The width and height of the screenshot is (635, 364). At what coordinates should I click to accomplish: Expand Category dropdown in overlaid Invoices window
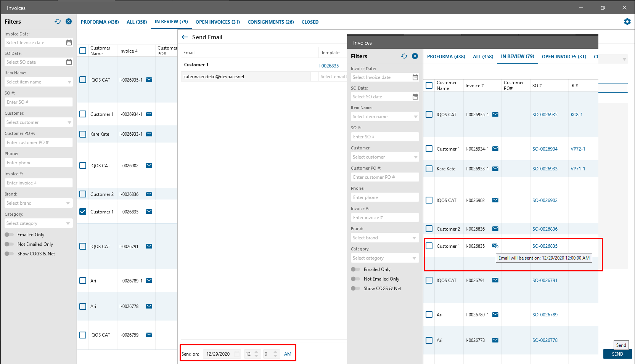pyautogui.click(x=414, y=258)
